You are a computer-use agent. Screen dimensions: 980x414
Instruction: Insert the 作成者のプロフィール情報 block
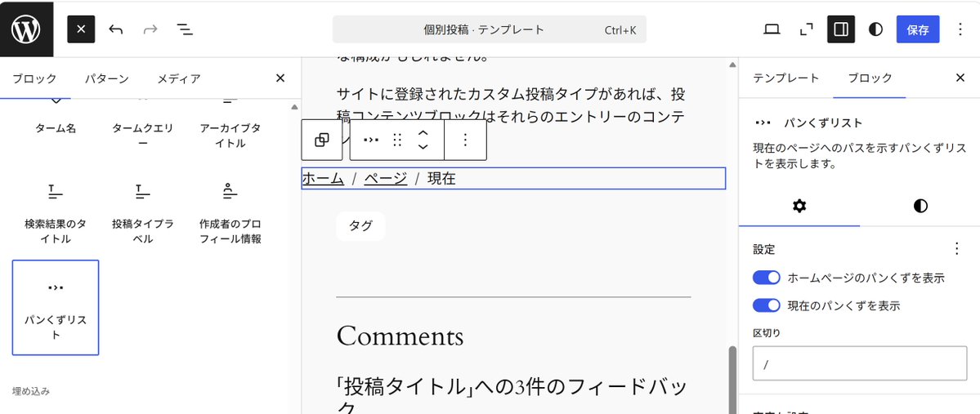point(230,212)
